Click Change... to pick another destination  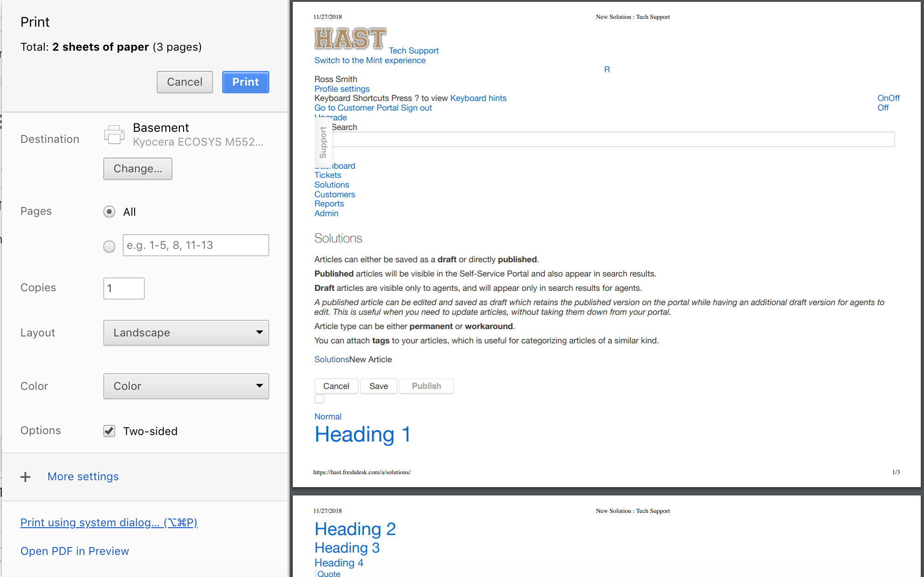[x=137, y=169]
